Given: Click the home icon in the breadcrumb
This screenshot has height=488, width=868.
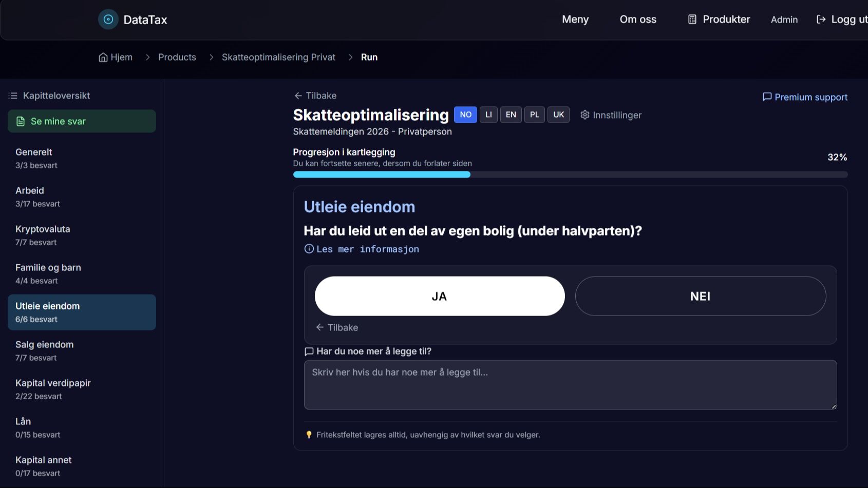Looking at the screenshot, I should coord(103,57).
